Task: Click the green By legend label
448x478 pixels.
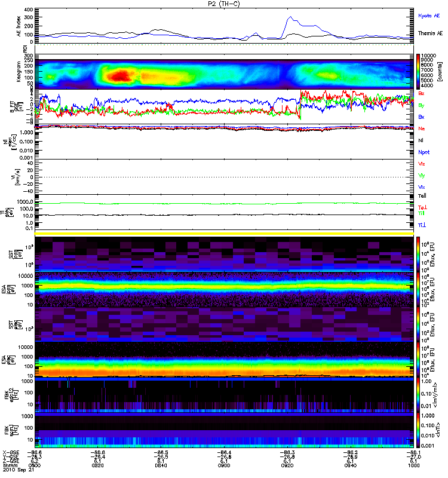Action: coord(421,106)
